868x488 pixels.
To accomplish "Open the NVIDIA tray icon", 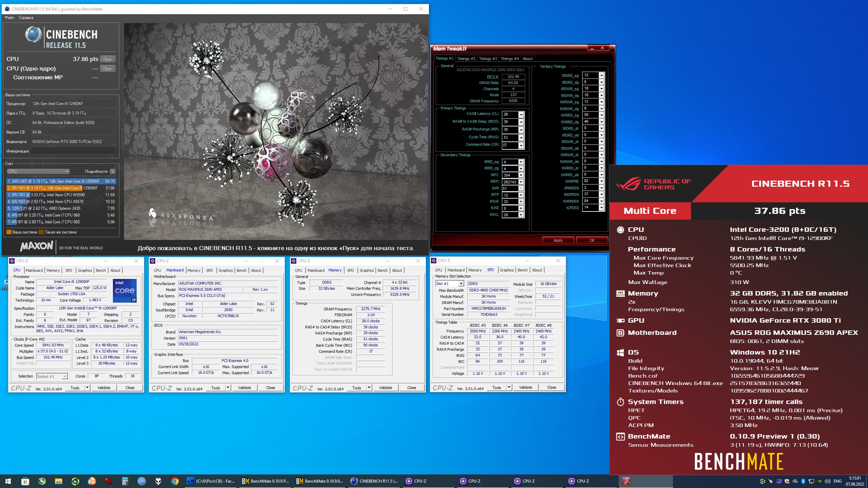I will pos(819,481).
